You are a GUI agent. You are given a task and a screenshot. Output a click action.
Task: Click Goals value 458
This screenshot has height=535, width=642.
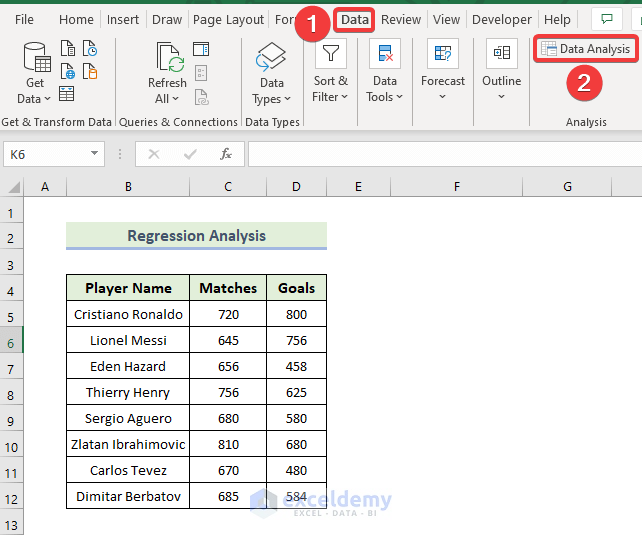tap(296, 366)
